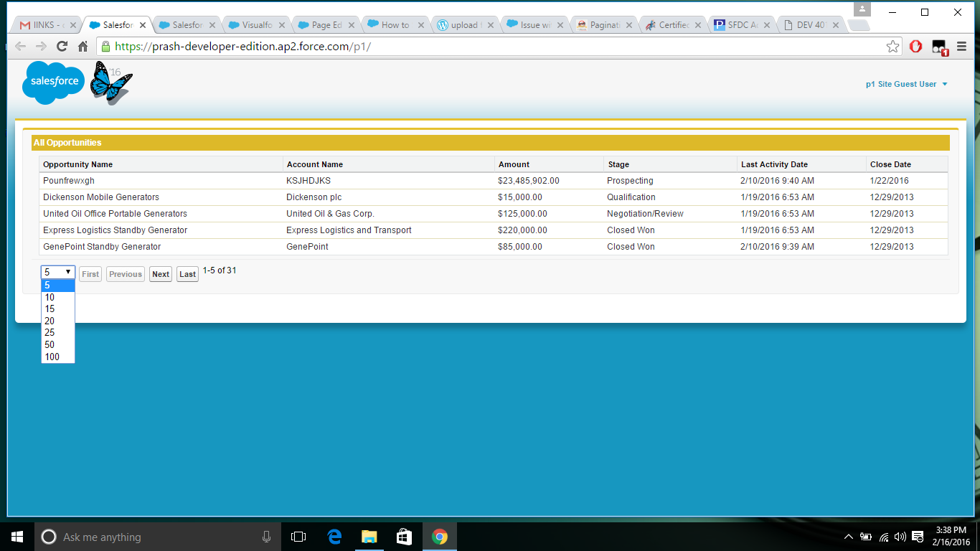
Task: Open the Paginati browser tab
Action: (x=604, y=25)
